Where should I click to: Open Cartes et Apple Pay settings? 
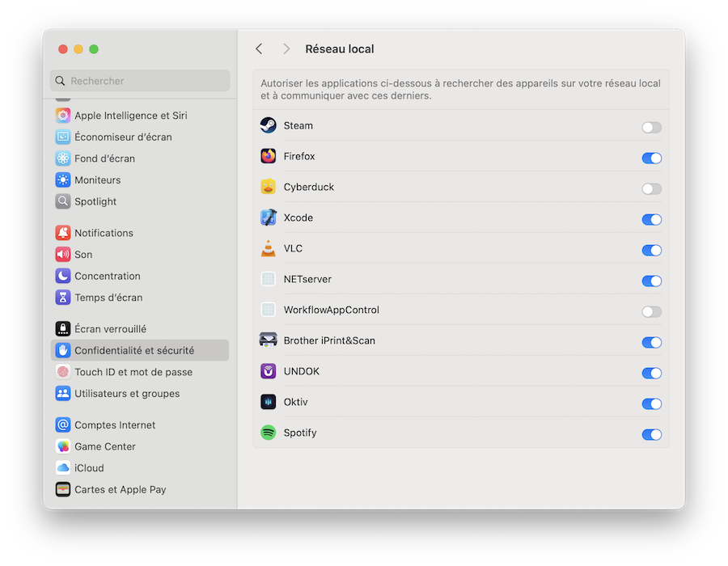pyautogui.click(x=140, y=489)
